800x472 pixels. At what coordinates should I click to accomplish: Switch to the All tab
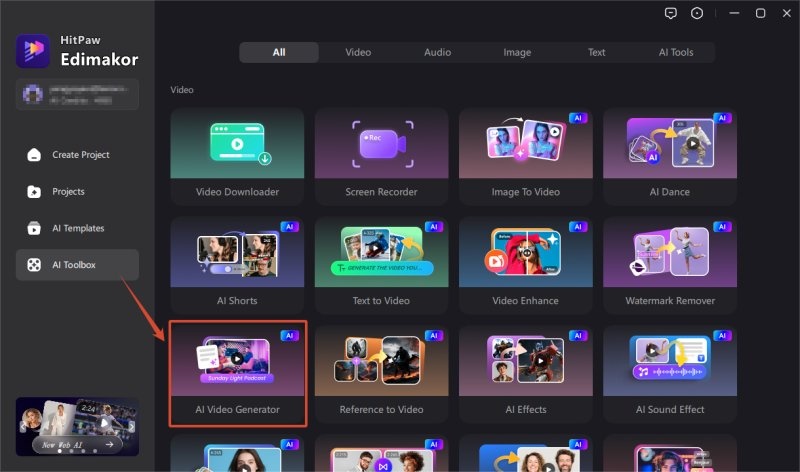tap(279, 52)
